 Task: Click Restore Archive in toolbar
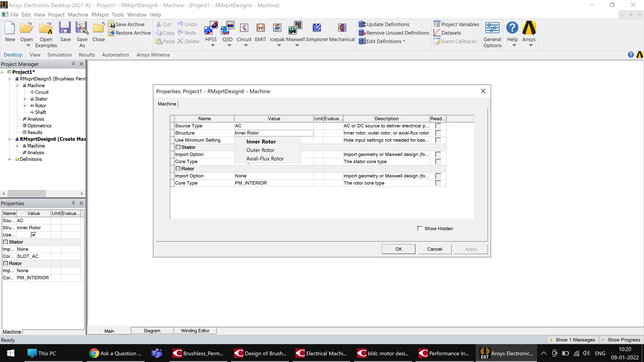point(130,33)
